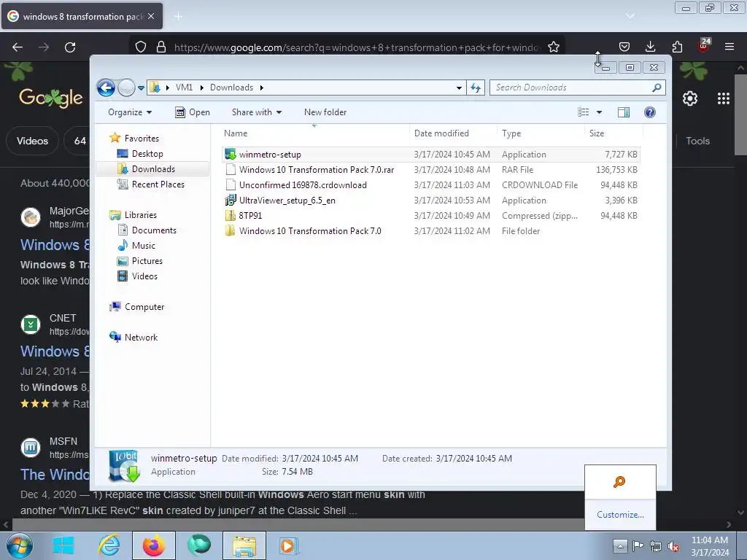747x560 pixels.
Task: Click Explorer forward navigation button
Action: pyautogui.click(x=126, y=87)
